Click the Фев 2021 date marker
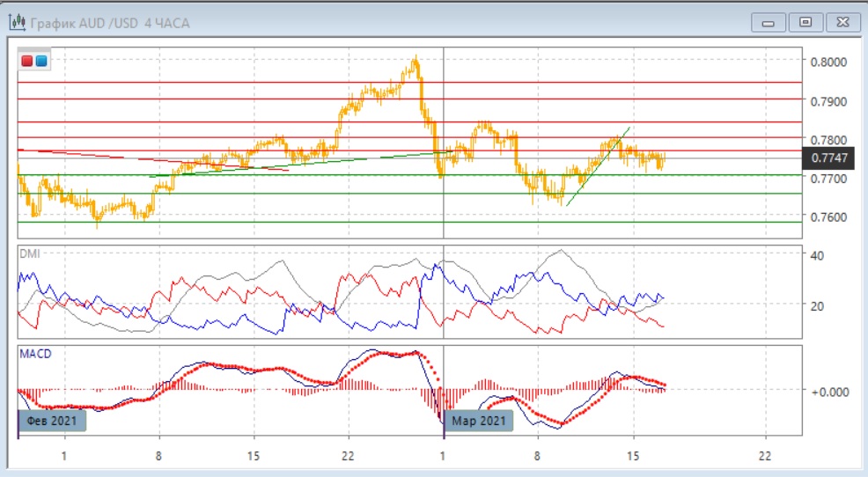The width and height of the screenshot is (868, 477). 52,422
